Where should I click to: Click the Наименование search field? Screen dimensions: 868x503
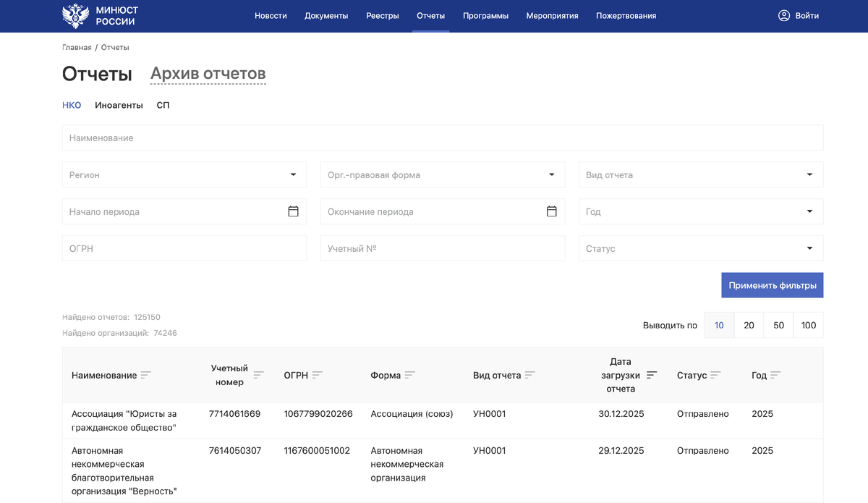coord(443,138)
